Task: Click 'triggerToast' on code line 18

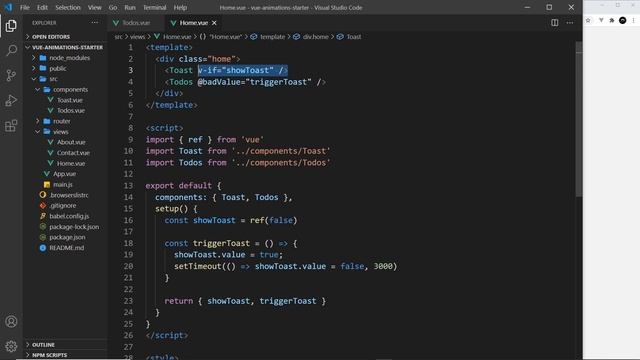Action: coord(221,243)
